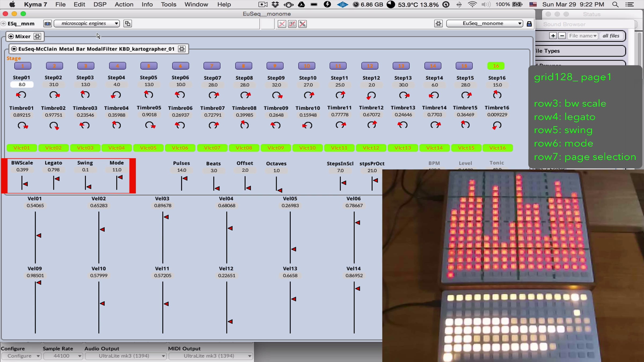Viewport: 644px width, 362px height.
Task: Click the Octaves value field 1.0
Action: click(x=276, y=171)
